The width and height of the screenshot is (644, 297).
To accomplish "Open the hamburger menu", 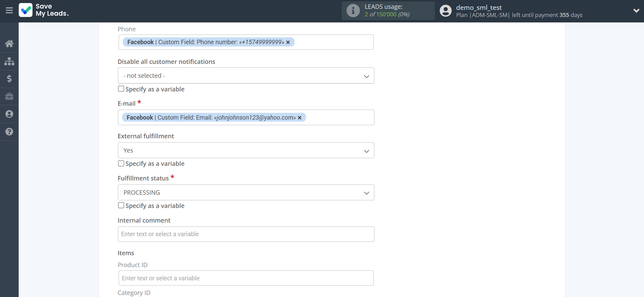I will pos(9,11).
